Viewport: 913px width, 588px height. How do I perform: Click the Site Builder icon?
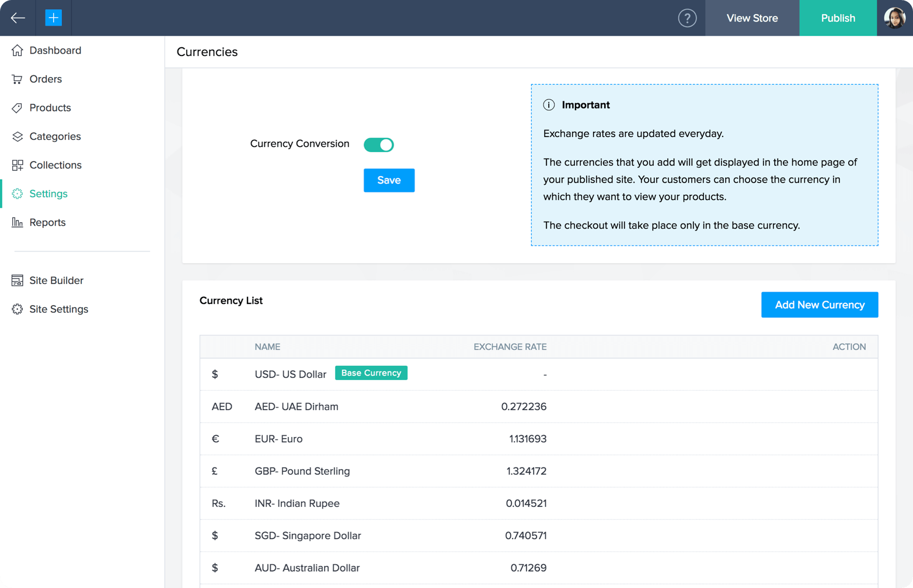pyautogui.click(x=18, y=281)
